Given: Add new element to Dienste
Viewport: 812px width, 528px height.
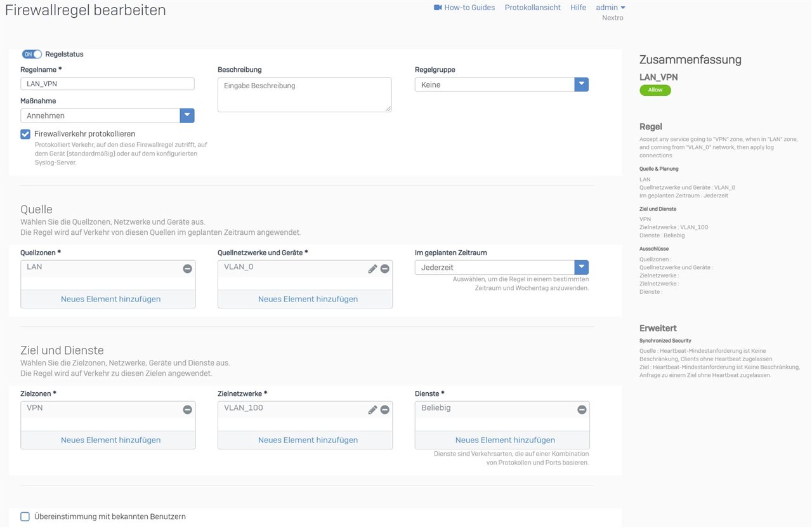Looking at the screenshot, I should pyautogui.click(x=505, y=440).
